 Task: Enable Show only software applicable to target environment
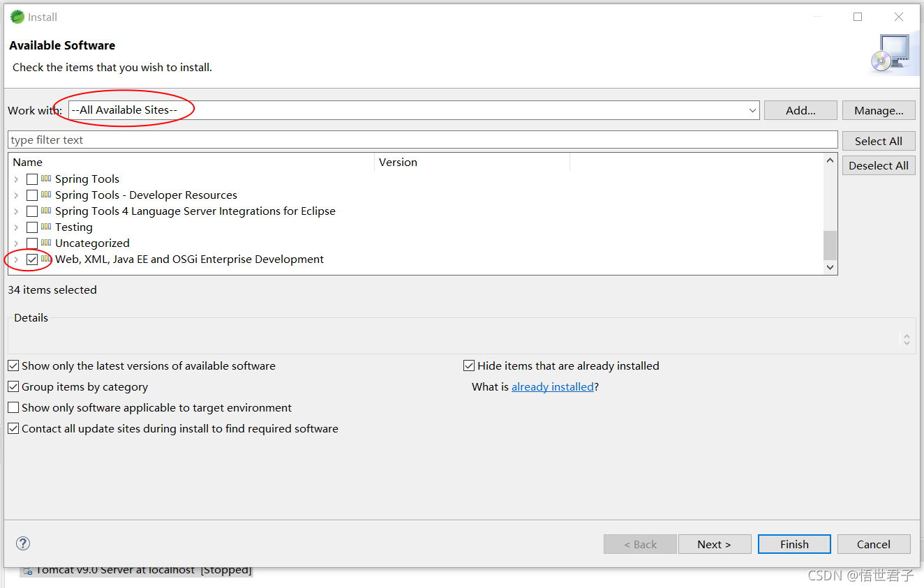coord(13,407)
